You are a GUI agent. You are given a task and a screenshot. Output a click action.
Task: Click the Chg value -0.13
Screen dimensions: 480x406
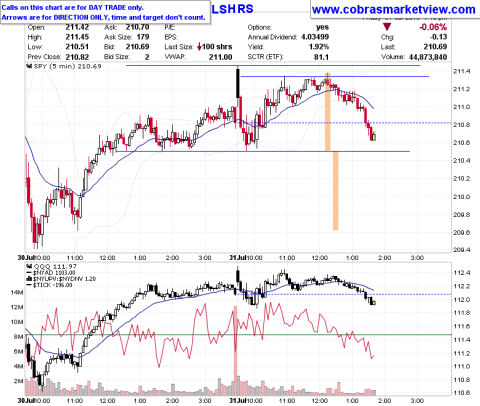click(438, 37)
